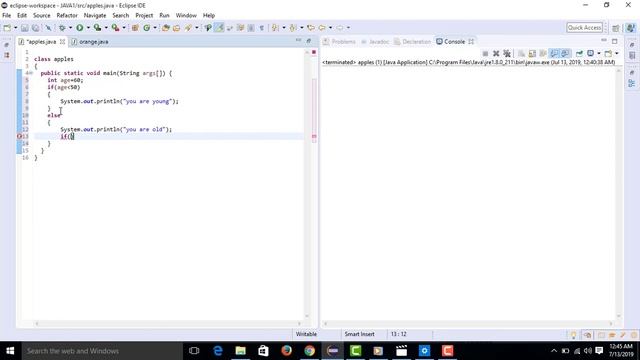
Task: Open the Refactor menu
Action: coord(67,16)
